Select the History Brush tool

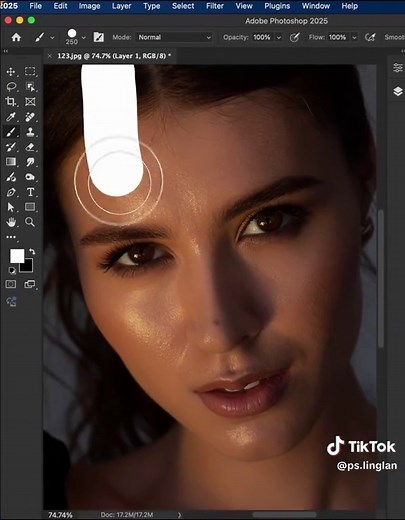[11, 147]
